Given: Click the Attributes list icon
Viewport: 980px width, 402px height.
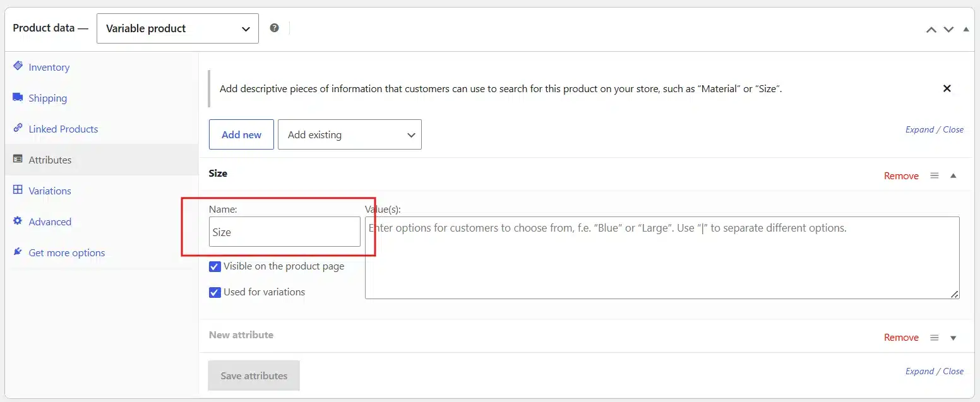Looking at the screenshot, I should point(18,159).
